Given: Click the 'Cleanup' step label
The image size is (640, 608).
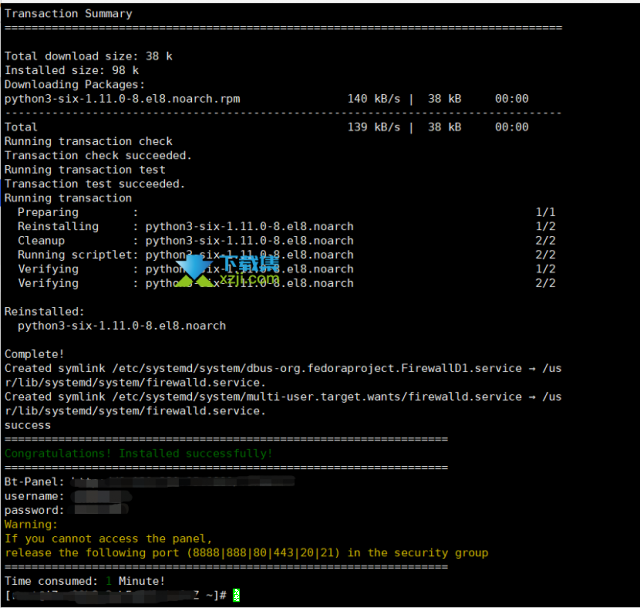Looking at the screenshot, I should 41,240.
